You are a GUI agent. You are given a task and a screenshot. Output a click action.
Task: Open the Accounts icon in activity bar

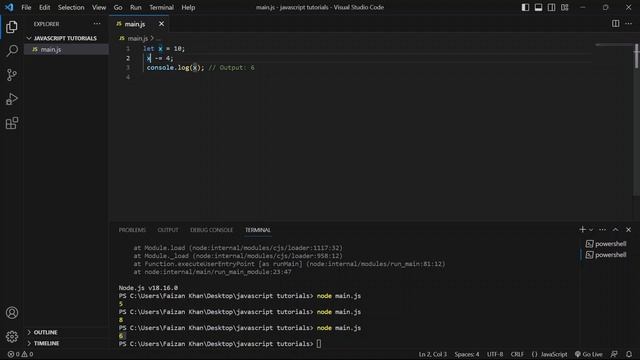12,313
